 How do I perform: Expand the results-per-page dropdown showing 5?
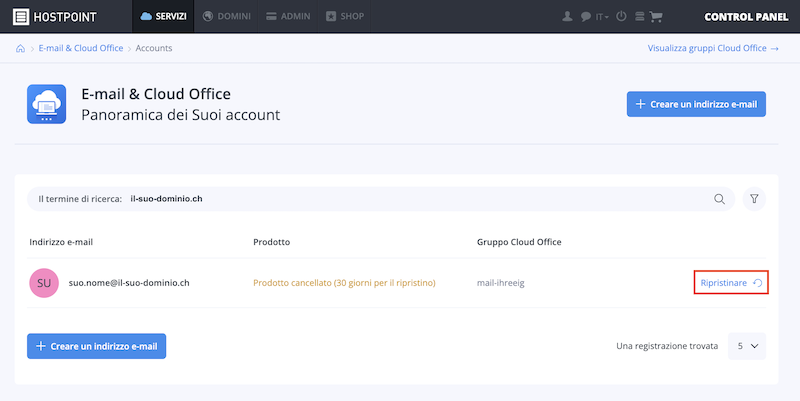[747, 346]
